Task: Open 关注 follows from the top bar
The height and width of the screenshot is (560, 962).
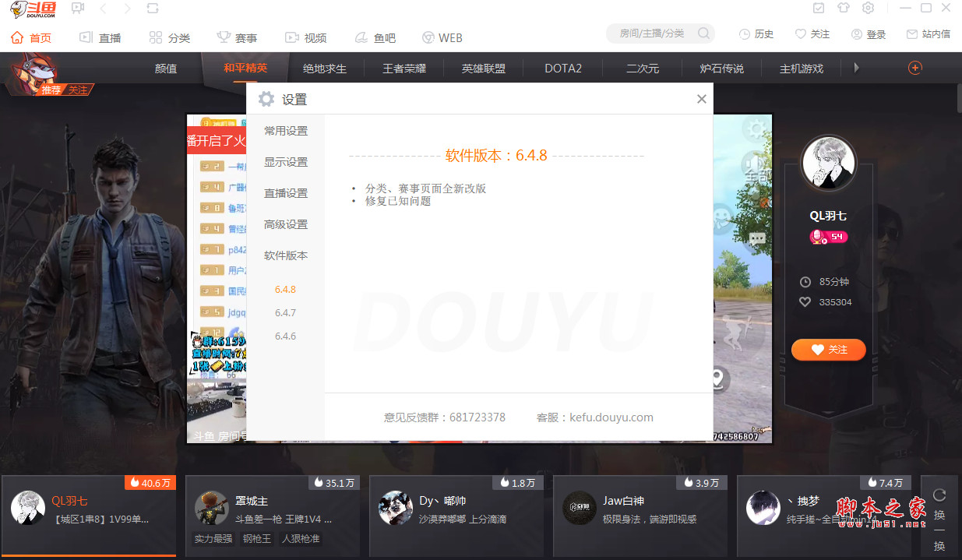Action: [812, 34]
